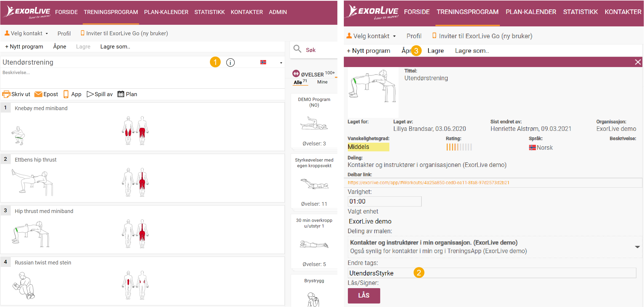Click the Utendørstrening program title field
This screenshot has width=644, height=307.
coord(105,62)
